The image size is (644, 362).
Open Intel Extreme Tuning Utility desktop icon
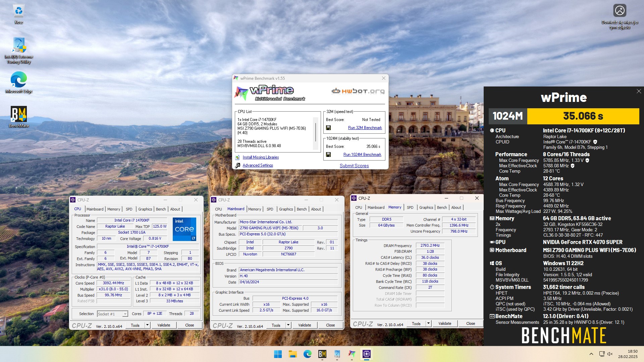(19, 50)
